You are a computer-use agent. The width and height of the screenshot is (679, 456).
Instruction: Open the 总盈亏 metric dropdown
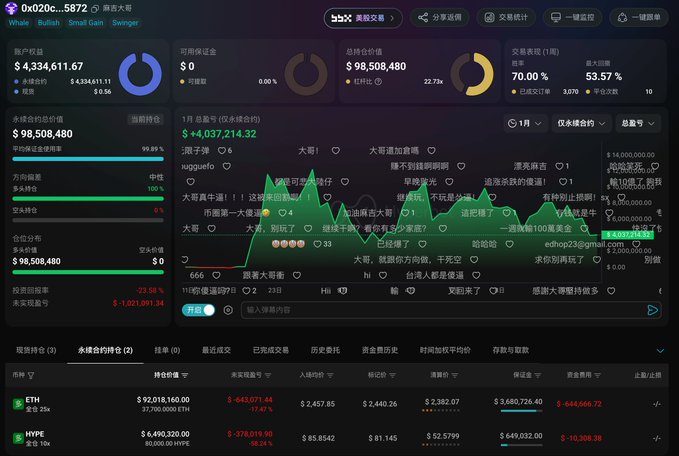click(x=638, y=123)
